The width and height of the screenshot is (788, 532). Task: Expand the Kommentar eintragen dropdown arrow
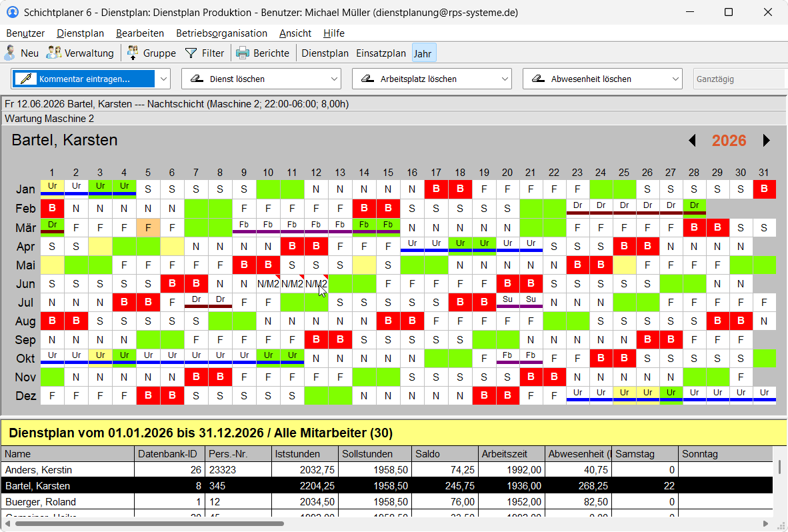(x=163, y=79)
